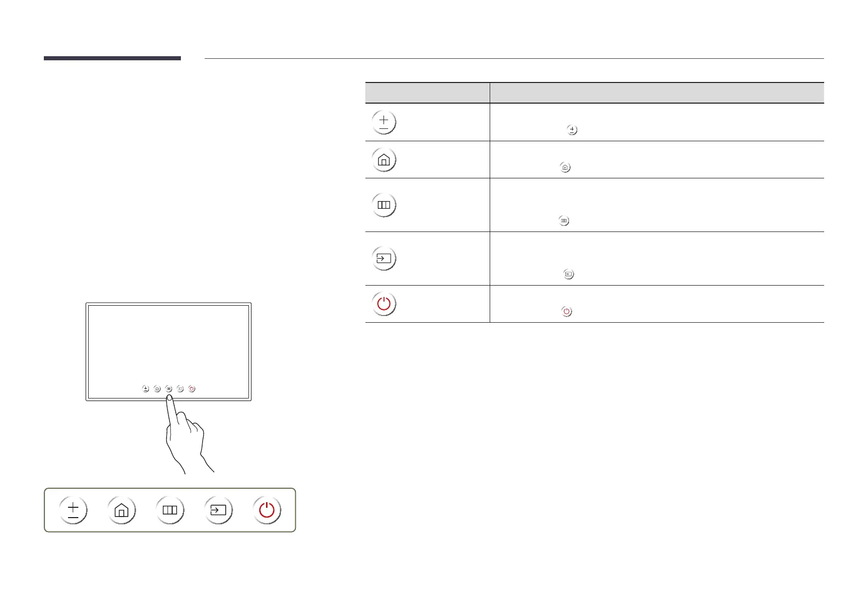Tap tiny home button on the monitor illustration
The width and height of the screenshot is (868, 614).
(x=157, y=389)
